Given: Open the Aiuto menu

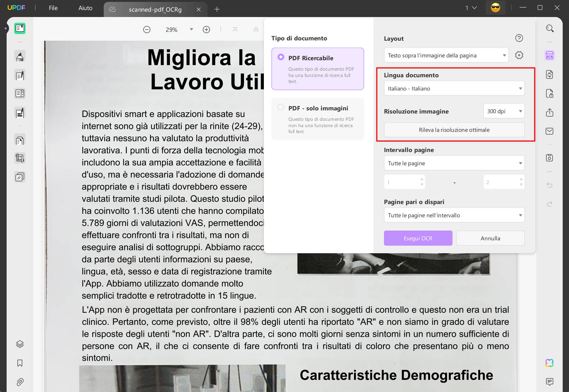Looking at the screenshot, I should point(85,8).
